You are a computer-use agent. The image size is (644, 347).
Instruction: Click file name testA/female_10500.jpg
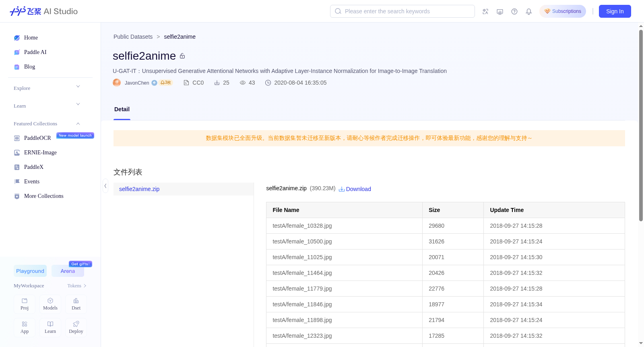(x=302, y=241)
